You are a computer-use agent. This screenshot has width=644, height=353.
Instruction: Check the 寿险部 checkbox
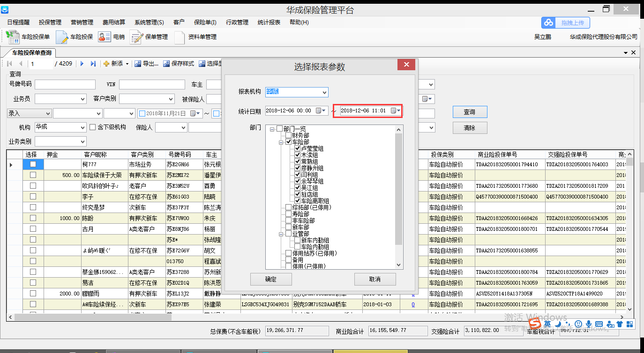pyautogui.click(x=288, y=214)
